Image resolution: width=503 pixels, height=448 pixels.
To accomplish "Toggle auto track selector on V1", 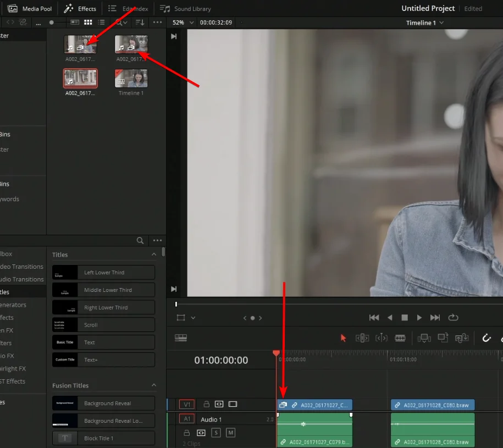I will (x=219, y=404).
